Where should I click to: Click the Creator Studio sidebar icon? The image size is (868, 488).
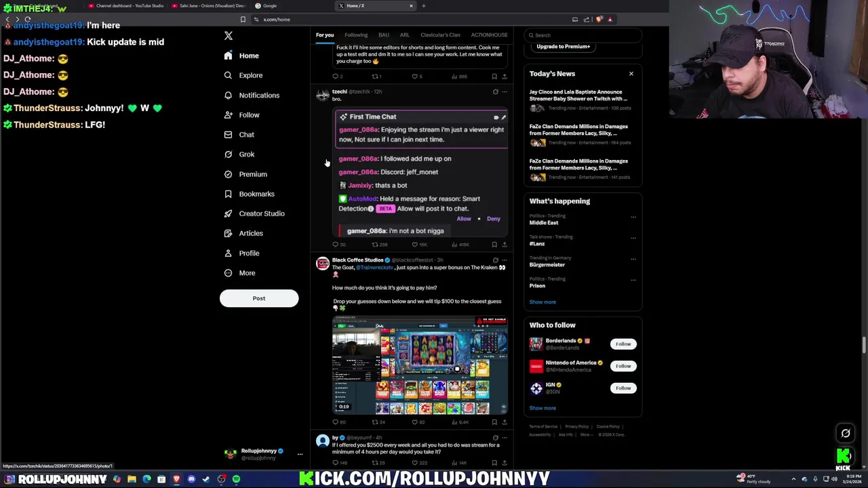point(228,213)
